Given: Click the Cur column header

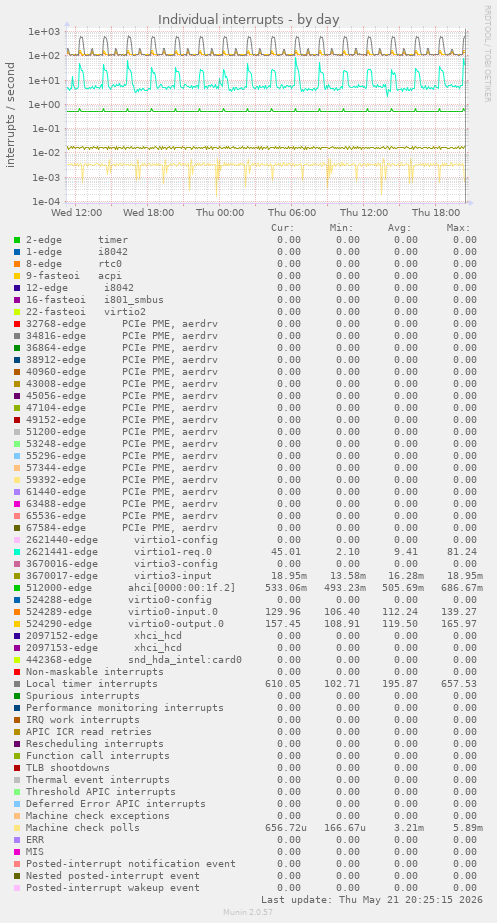Looking at the screenshot, I should click(x=283, y=228).
